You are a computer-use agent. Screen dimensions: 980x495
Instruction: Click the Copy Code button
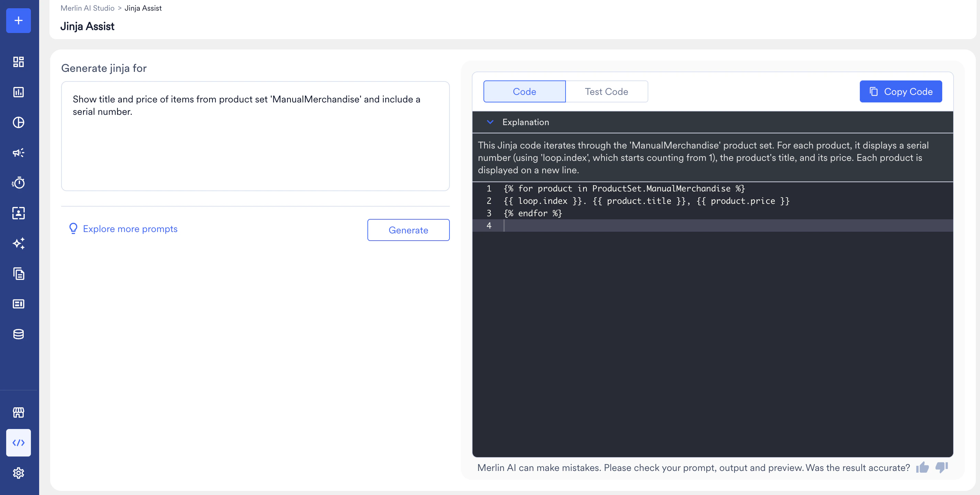click(900, 91)
